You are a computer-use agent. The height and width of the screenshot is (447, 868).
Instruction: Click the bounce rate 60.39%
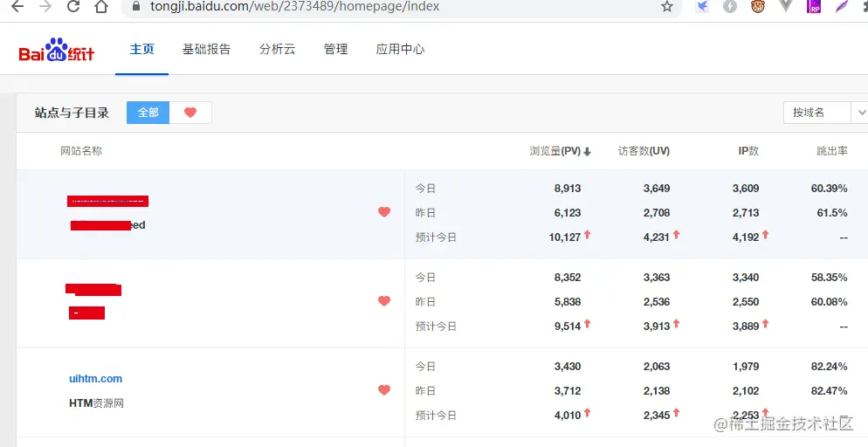830,188
